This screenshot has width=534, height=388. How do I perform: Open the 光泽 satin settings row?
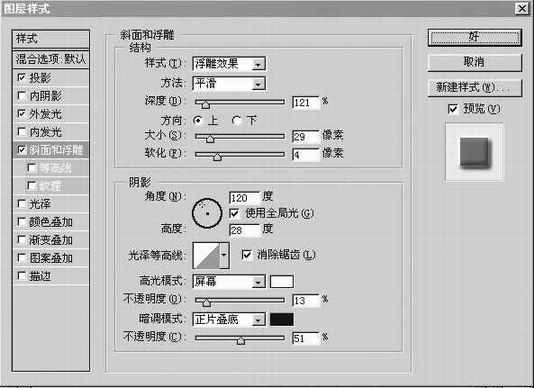coord(51,204)
